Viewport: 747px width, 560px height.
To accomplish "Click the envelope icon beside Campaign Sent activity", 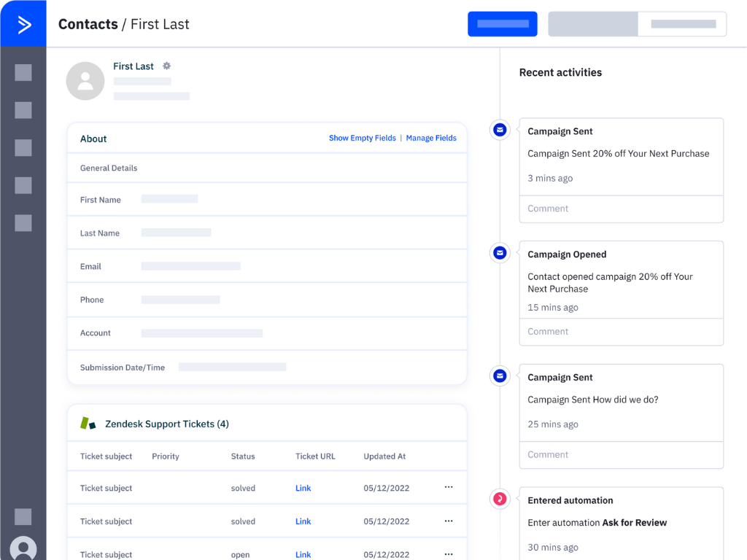I will pyautogui.click(x=499, y=129).
